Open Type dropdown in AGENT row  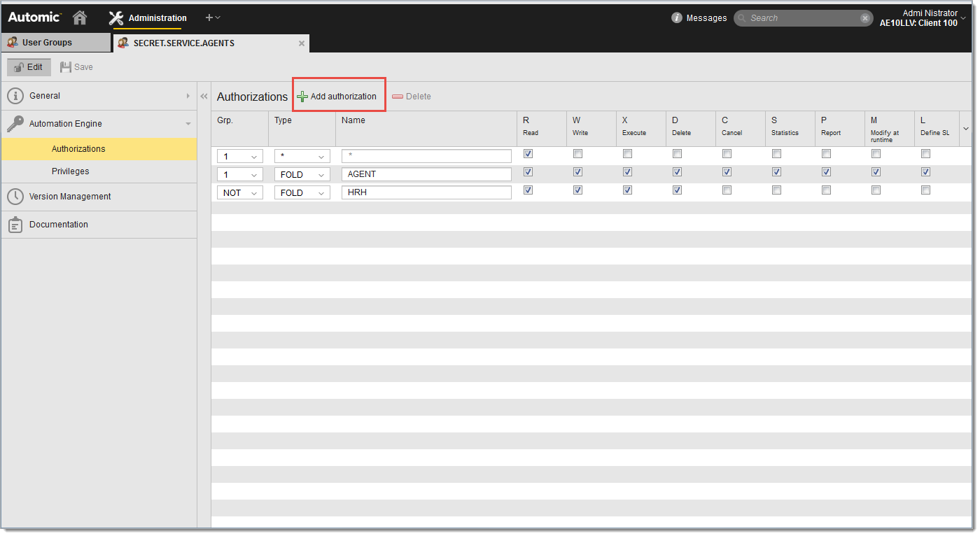pyautogui.click(x=302, y=175)
